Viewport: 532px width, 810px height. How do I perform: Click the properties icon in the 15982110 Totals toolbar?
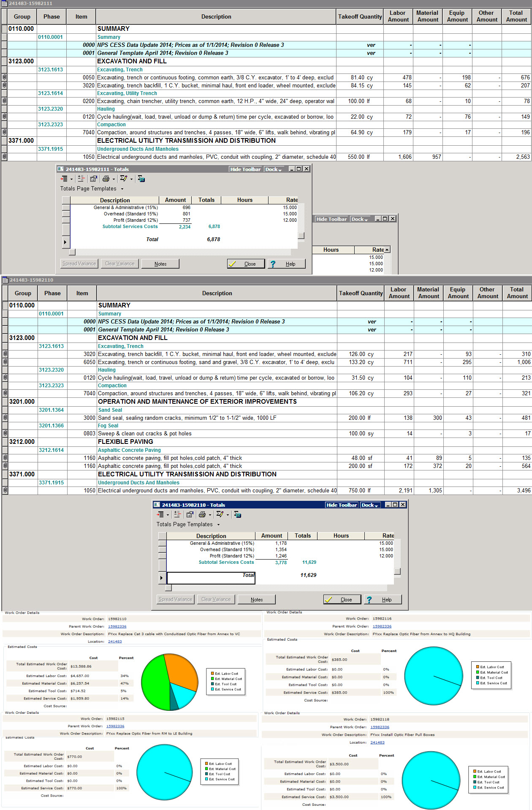tap(190, 514)
